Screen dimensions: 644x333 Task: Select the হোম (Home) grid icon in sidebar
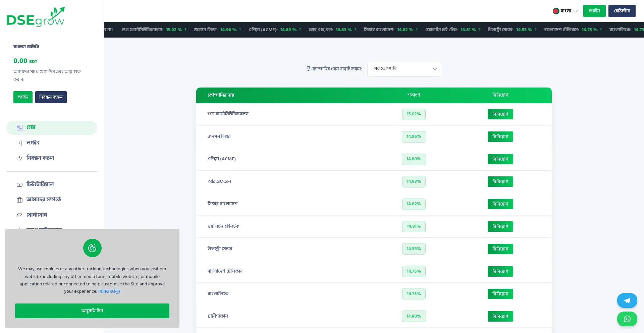19,127
